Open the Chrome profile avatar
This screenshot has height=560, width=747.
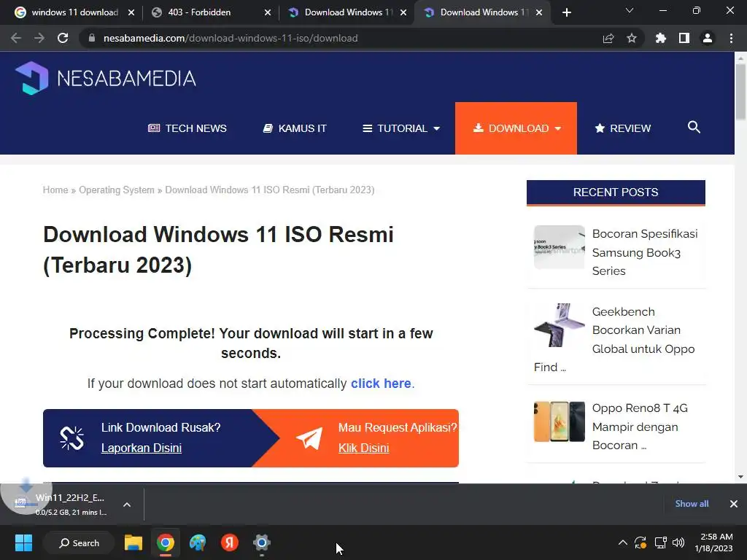pyautogui.click(x=708, y=38)
